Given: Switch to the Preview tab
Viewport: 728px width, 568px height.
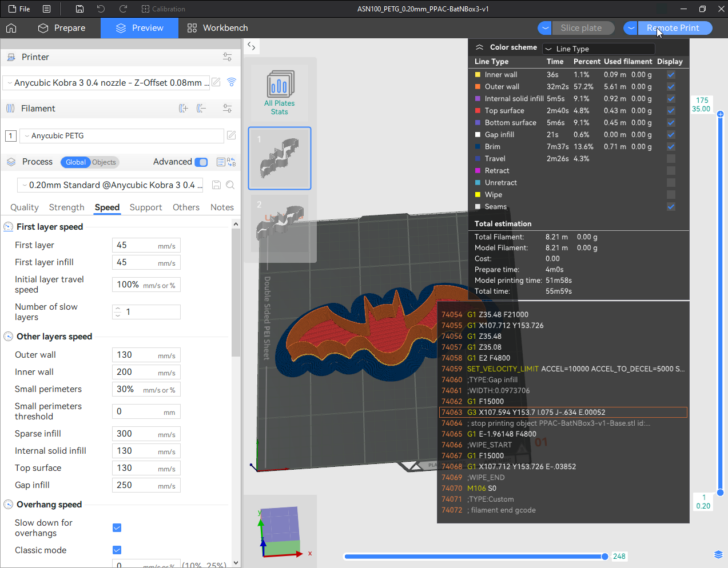Looking at the screenshot, I should (139, 28).
